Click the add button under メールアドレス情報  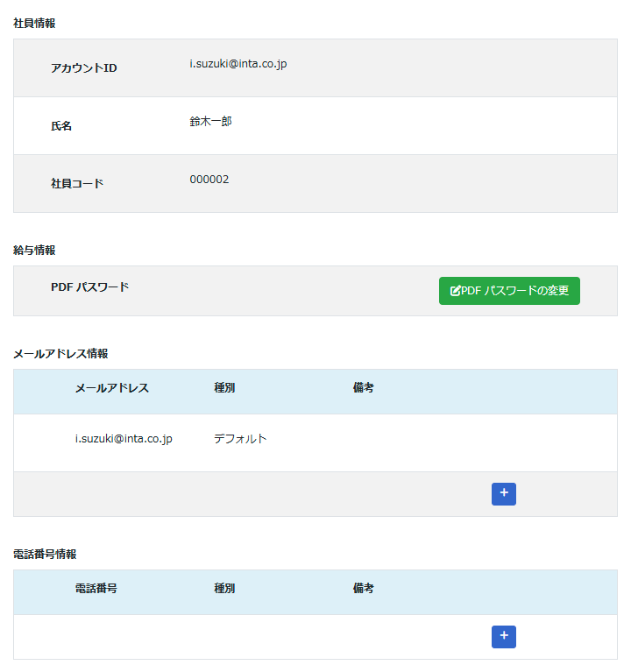(x=503, y=494)
